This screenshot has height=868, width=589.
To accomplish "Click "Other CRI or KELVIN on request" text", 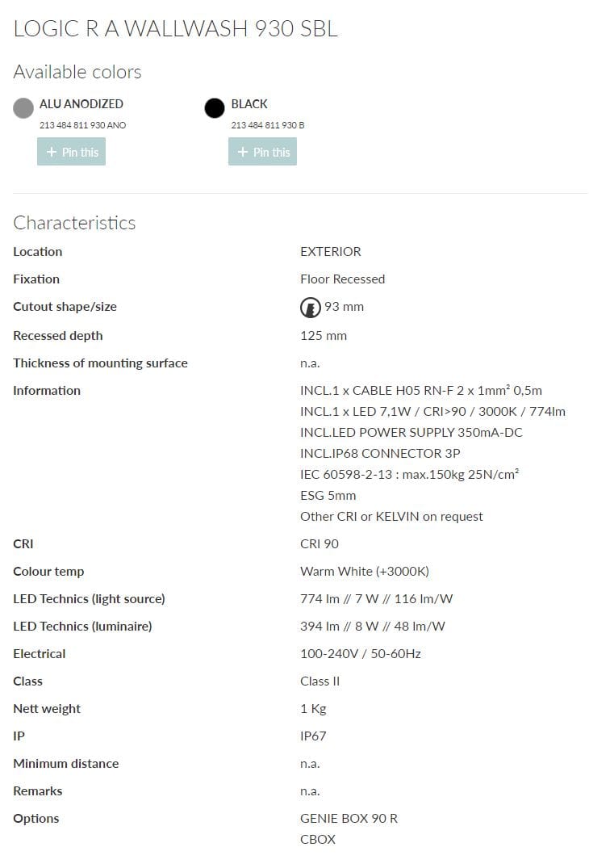I will pyautogui.click(x=391, y=516).
